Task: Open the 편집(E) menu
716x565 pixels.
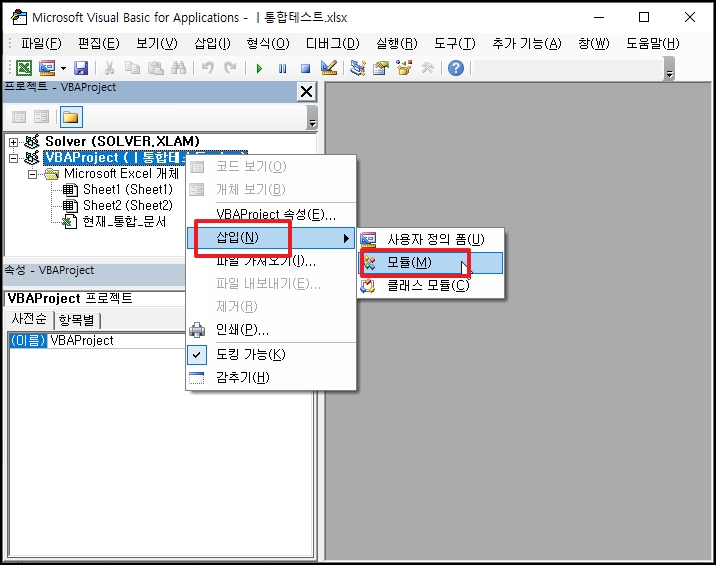Action: point(99,43)
